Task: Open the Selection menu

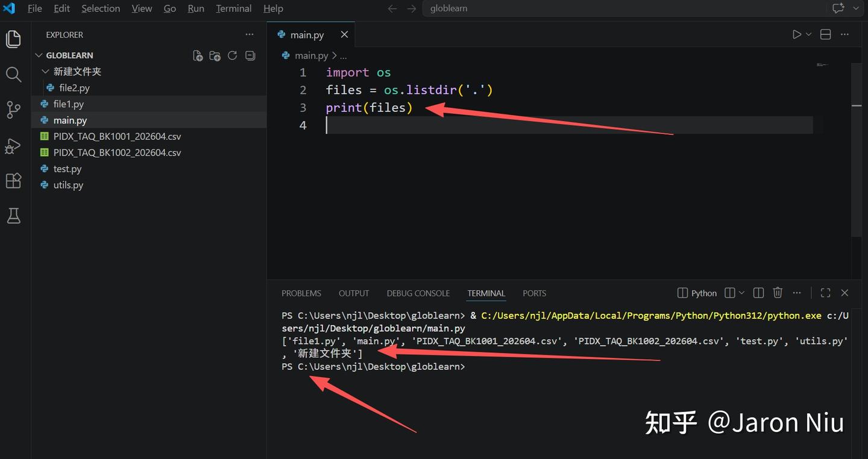Action: pos(101,8)
